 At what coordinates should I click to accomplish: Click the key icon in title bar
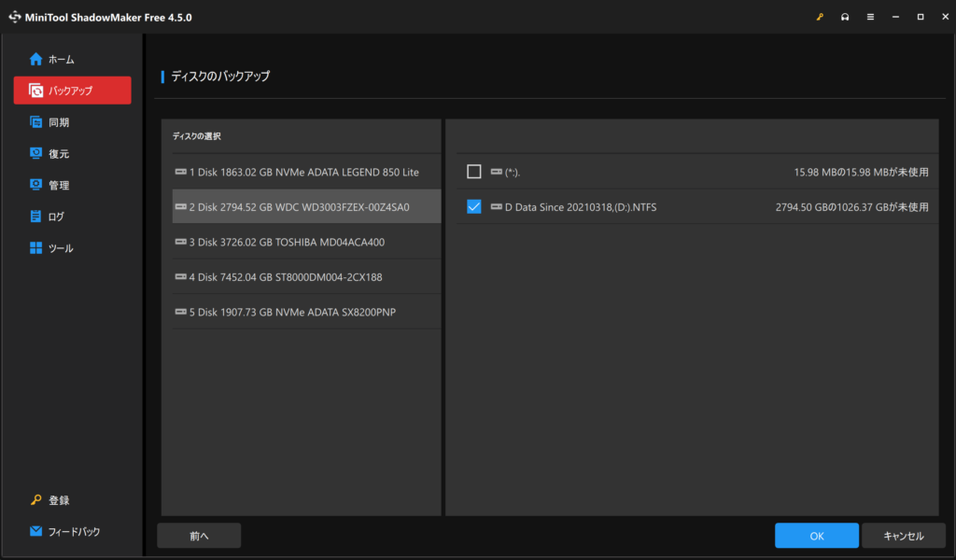coord(820,17)
